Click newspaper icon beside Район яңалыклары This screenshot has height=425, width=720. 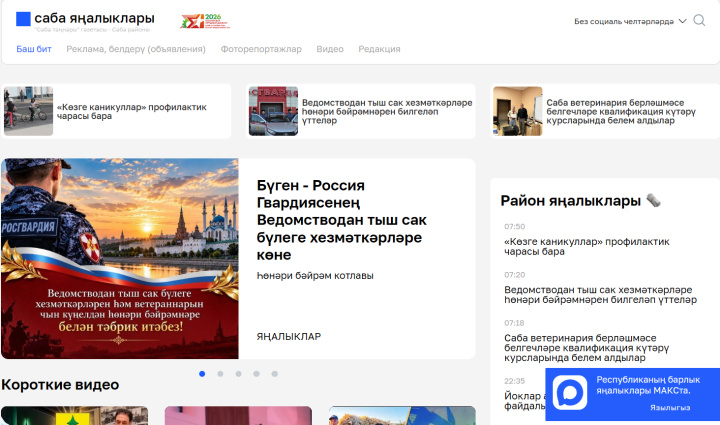[653, 201]
